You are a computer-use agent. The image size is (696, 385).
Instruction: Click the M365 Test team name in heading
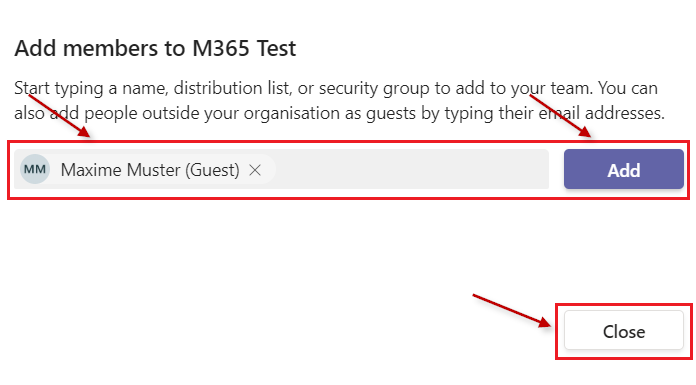pos(244,48)
